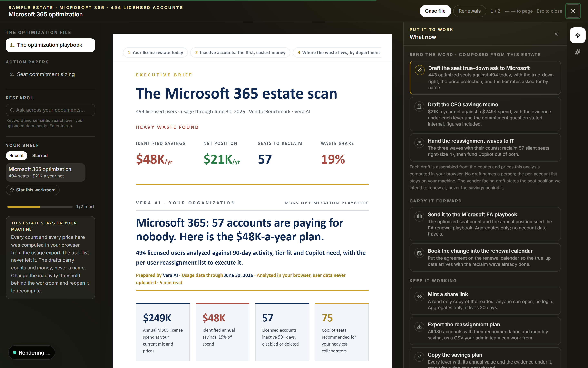Click the lightning bolt actions icon
588x368 pixels.
pos(578,35)
